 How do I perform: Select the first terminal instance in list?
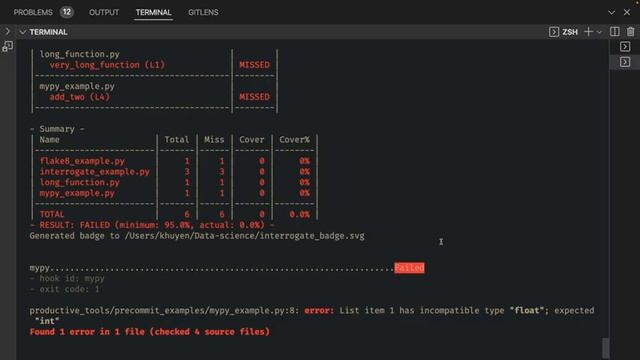[625, 47]
